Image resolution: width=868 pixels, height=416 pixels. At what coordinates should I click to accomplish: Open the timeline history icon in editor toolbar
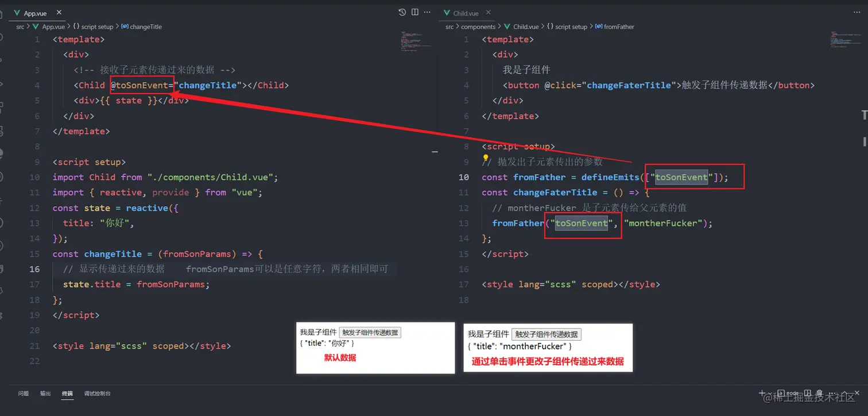[x=402, y=12]
